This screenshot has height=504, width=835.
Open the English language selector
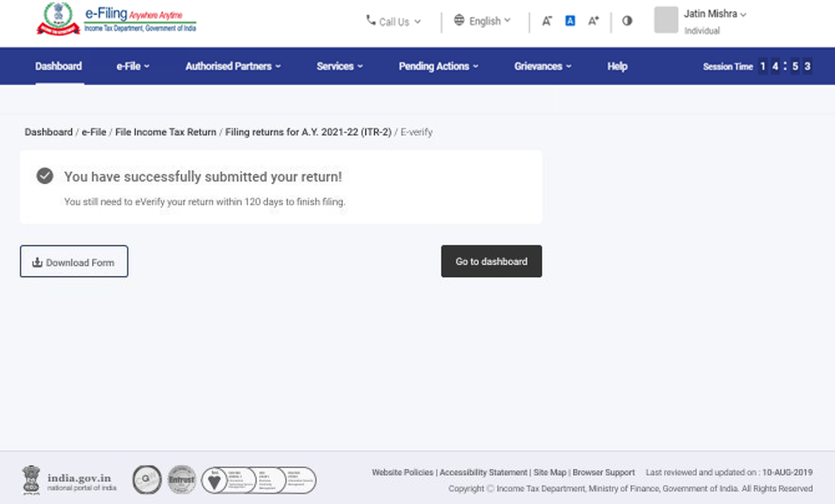pyautogui.click(x=482, y=21)
